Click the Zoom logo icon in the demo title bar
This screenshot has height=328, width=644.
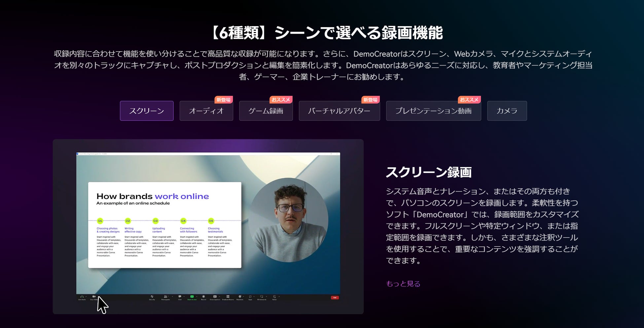tap(78, 154)
